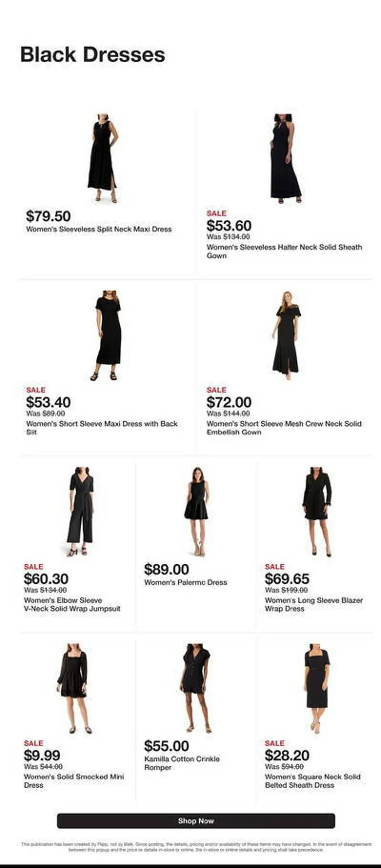Click the Women's Long Sleeve Blazer Wrap Dress title
Viewport: 381px width, 868px height.
point(314,605)
